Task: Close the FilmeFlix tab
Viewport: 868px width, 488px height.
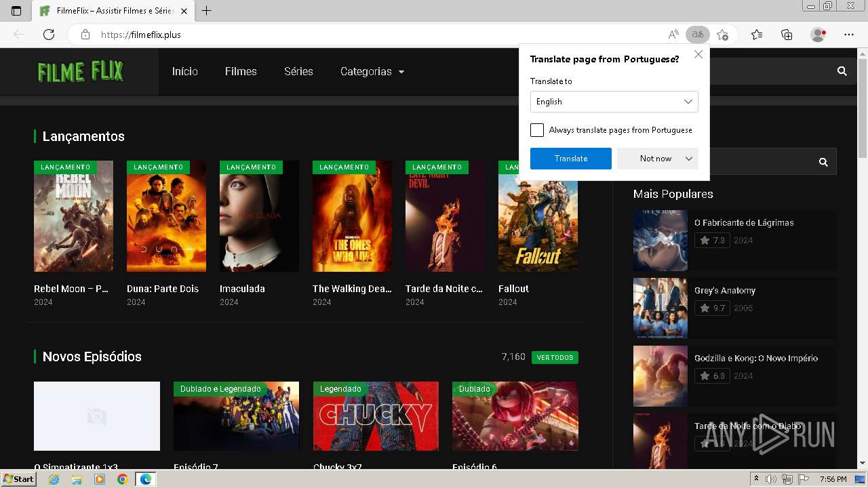Action: pyautogui.click(x=183, y=11)
